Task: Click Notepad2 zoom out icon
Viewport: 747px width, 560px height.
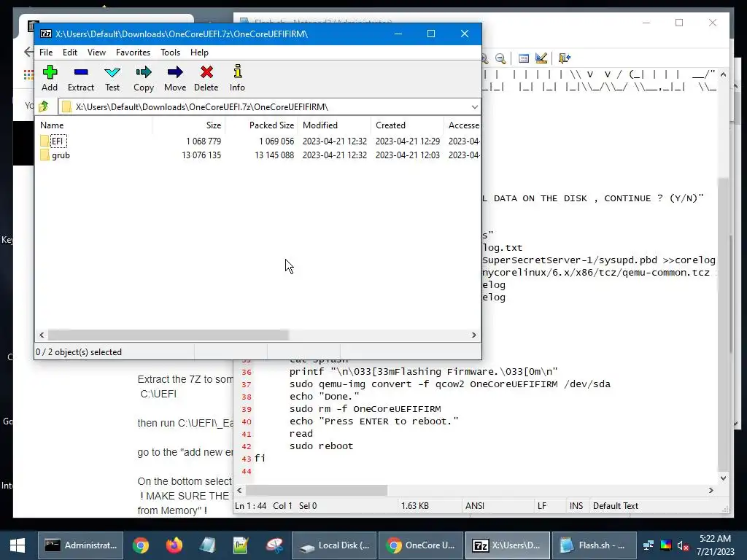Action: tap(500, 58)
